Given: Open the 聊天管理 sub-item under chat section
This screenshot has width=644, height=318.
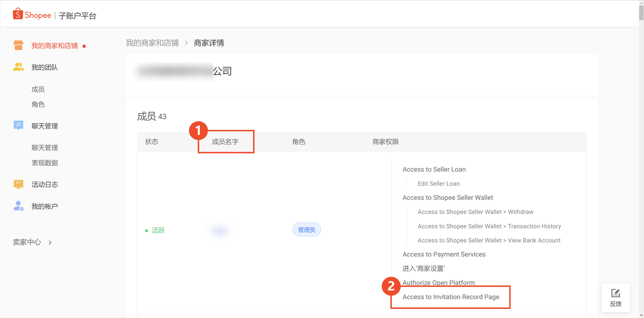Looking at the screenshot, I should click(45, 148).
